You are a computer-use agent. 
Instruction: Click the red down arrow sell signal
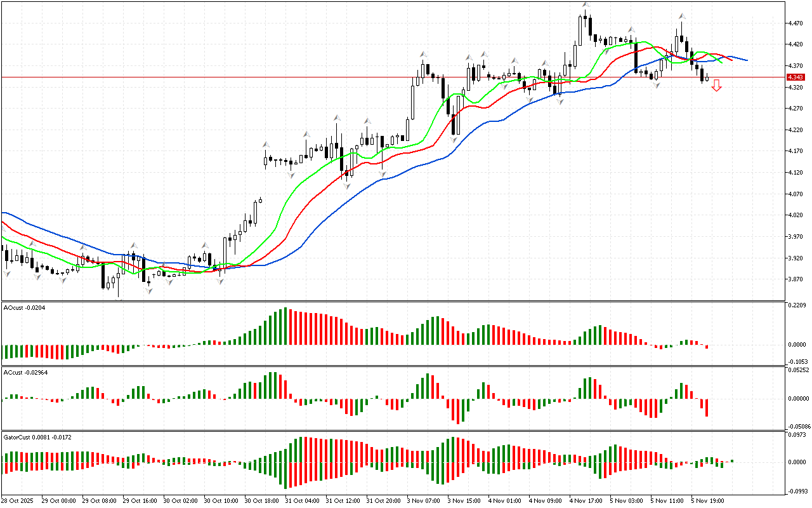[x=716, y=85]
